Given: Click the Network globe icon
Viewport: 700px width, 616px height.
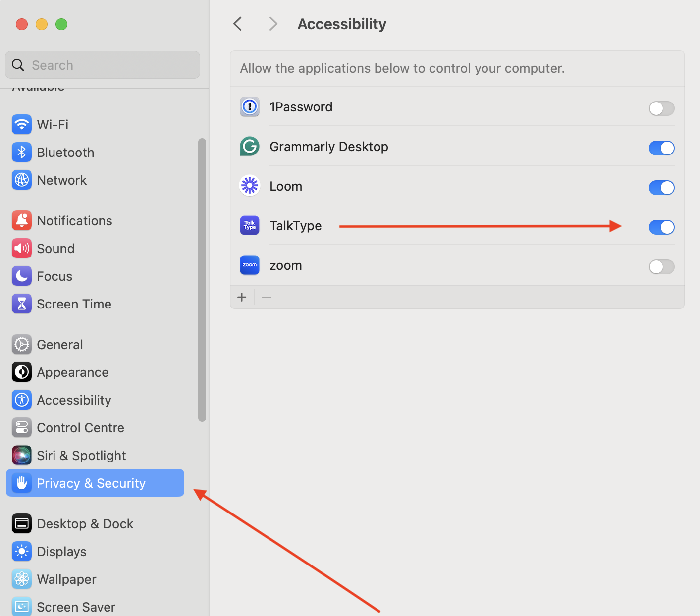Looking at the screenshot, I should [x=22, y=180].
